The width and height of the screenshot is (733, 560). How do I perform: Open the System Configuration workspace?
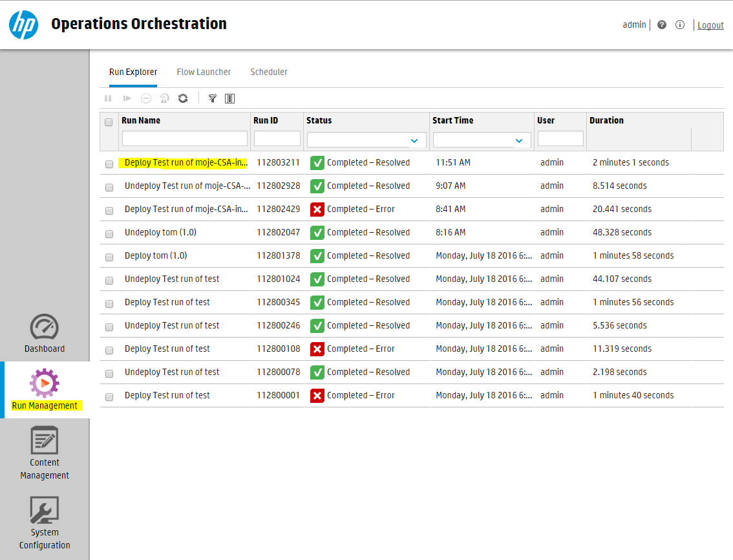click(45, 523)
